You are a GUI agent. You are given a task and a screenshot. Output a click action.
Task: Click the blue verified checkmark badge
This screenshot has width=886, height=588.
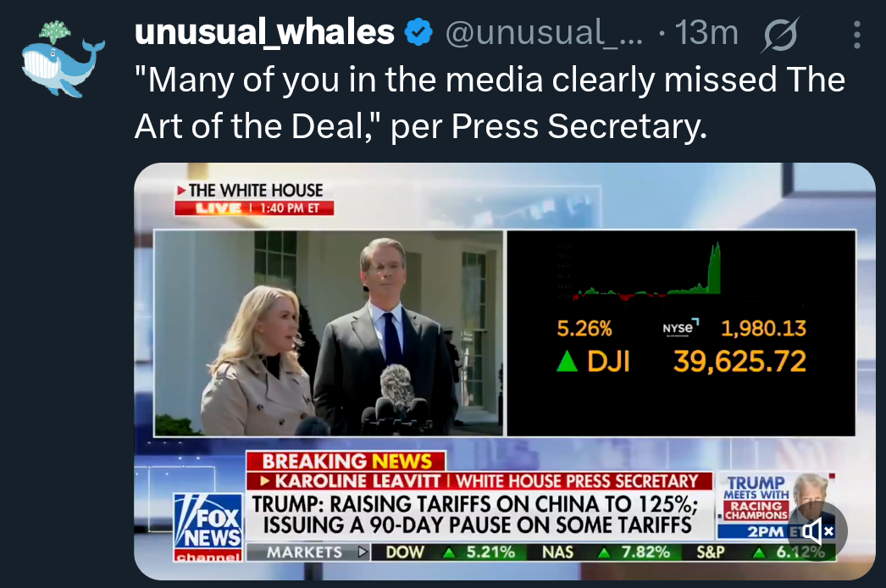pos(418,32)
